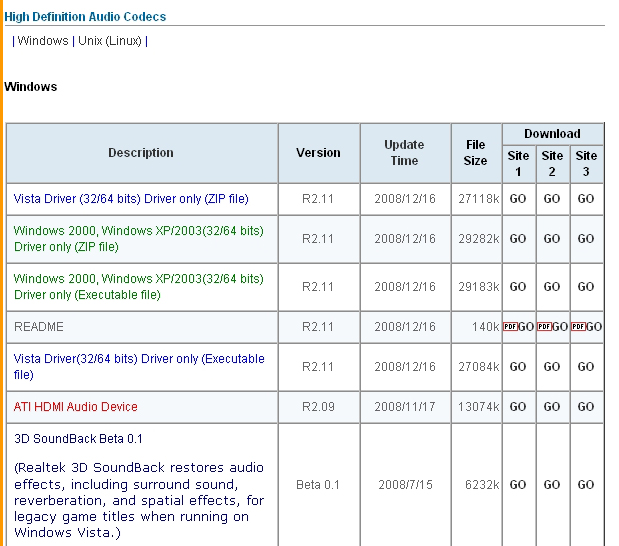Select Vista Driver Executable file description
Viewport: 619px width, 546px height.
click(139, 366)
